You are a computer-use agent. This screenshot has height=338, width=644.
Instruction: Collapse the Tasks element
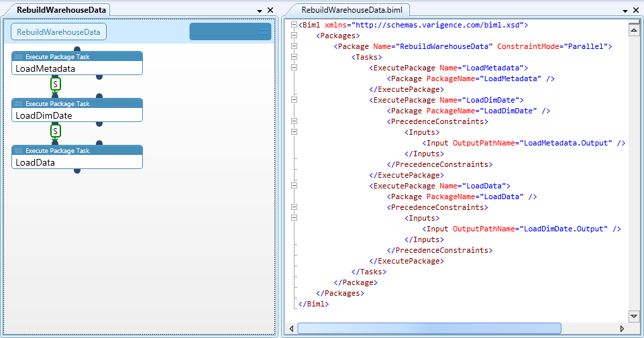coord(294,57)
